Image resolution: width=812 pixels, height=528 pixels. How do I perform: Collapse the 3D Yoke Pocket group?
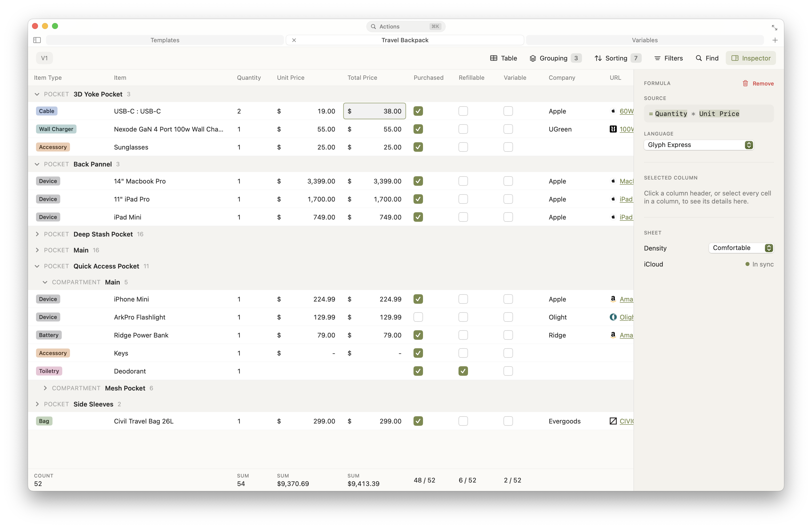[37, 94]
